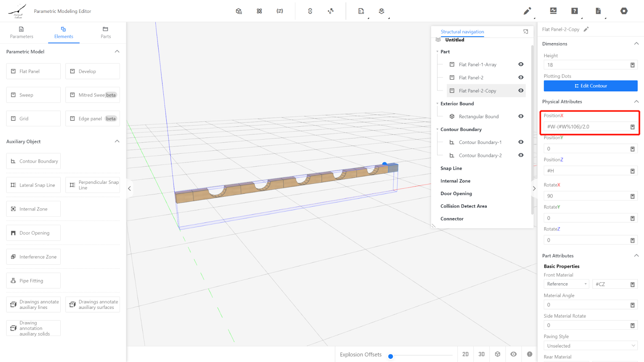Open the Paving Style dropdown
This screenshot has width=644, height=362.
click(x=590, y=346)
